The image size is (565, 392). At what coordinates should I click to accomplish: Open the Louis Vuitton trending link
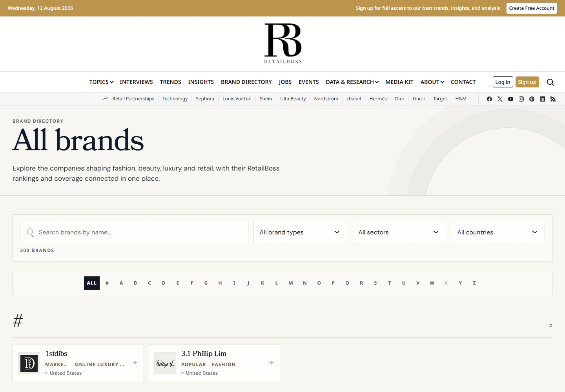(x=237, y=99)
